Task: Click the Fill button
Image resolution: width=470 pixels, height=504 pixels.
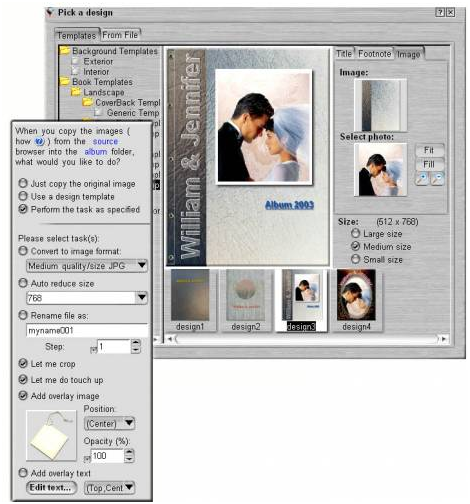Action: pos(429,164)
